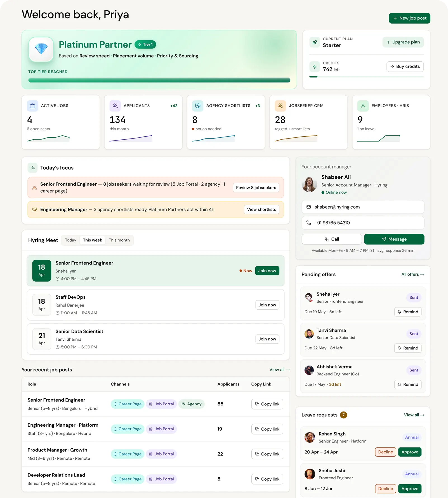
Task: Remind Sneha Iyer about her offer
Action: [x=408, y=312]
